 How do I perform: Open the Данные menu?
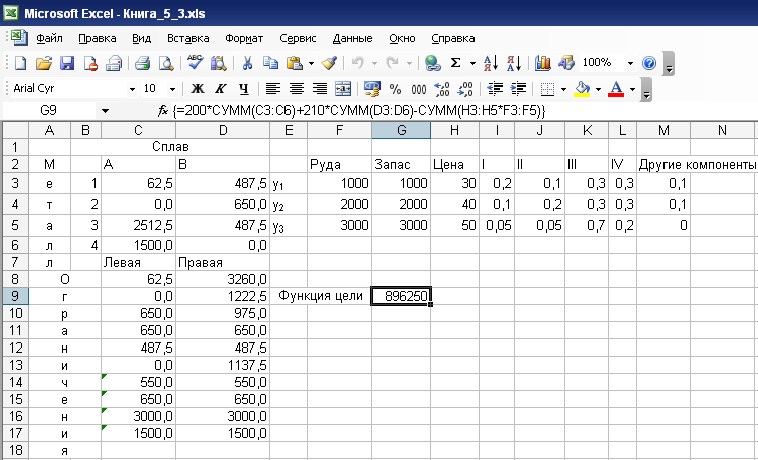[x=352, y=38]
